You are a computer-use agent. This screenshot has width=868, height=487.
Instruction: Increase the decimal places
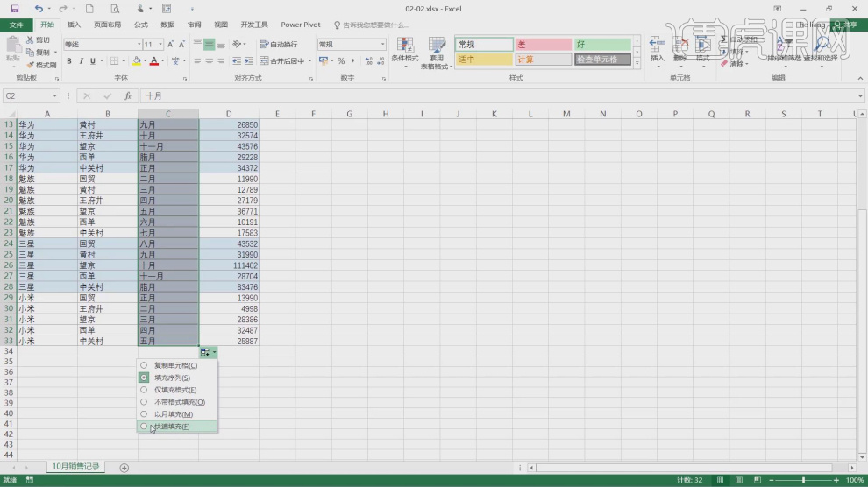click(x=369, y=60)
